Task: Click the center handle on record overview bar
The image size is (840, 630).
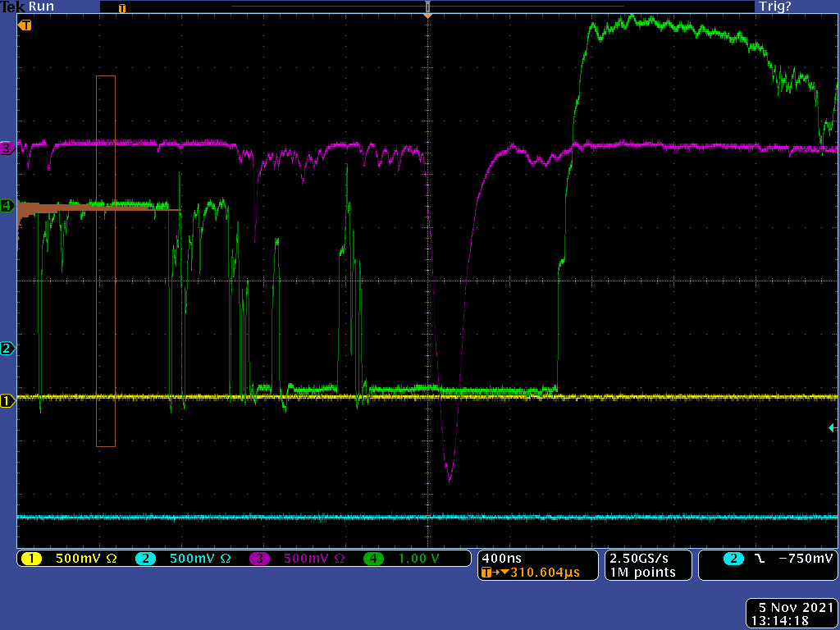Action: click(x=427, y=7)
